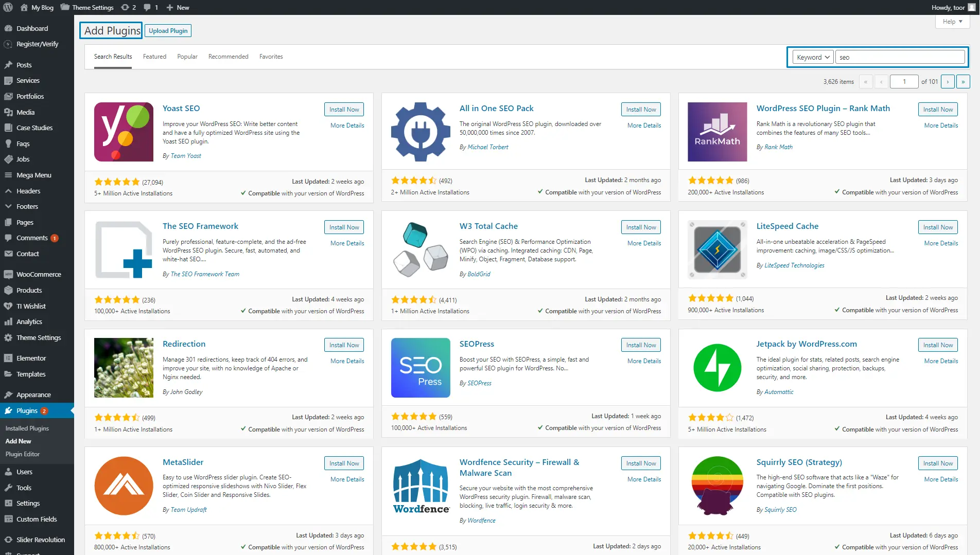Jump to the last results page
Screen dimensions: 980x555
(963, 82)
